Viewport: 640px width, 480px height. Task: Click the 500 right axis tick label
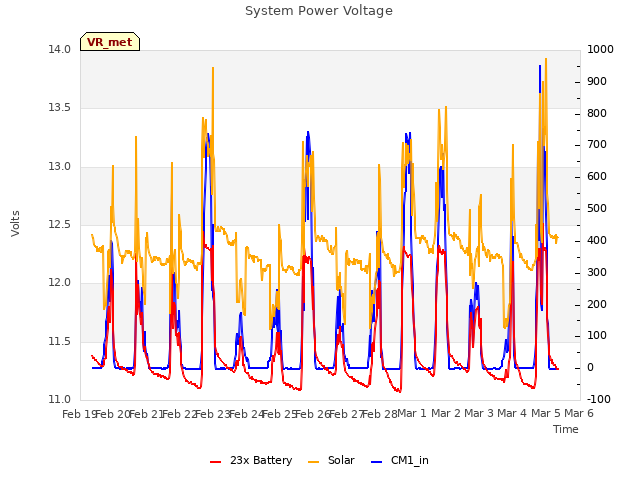(597, 208)
